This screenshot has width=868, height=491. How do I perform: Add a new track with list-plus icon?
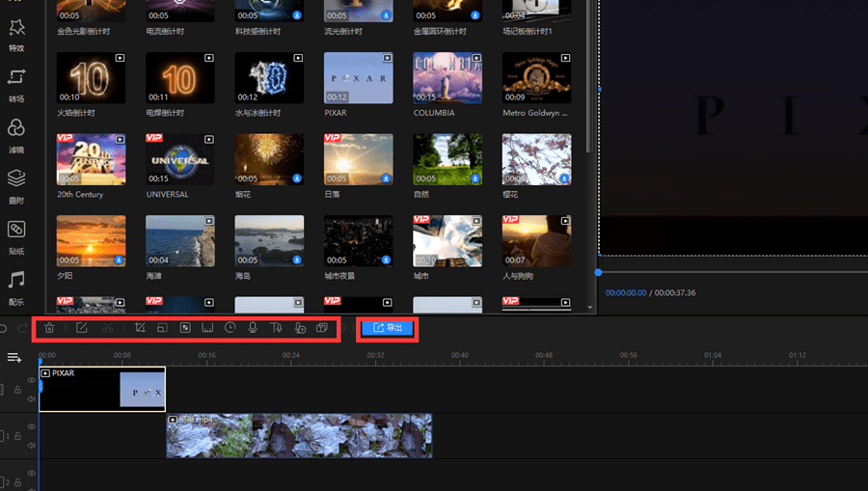click(14, 358)
